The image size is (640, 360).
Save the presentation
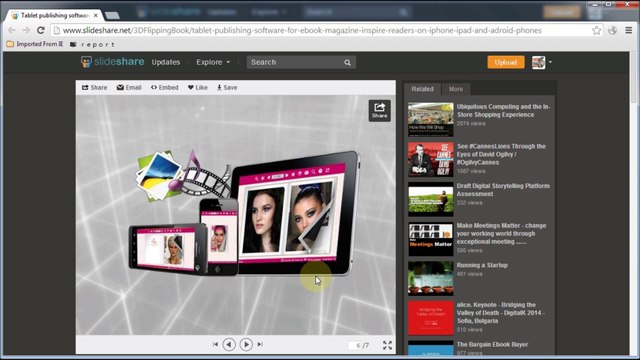click(227, 87)
